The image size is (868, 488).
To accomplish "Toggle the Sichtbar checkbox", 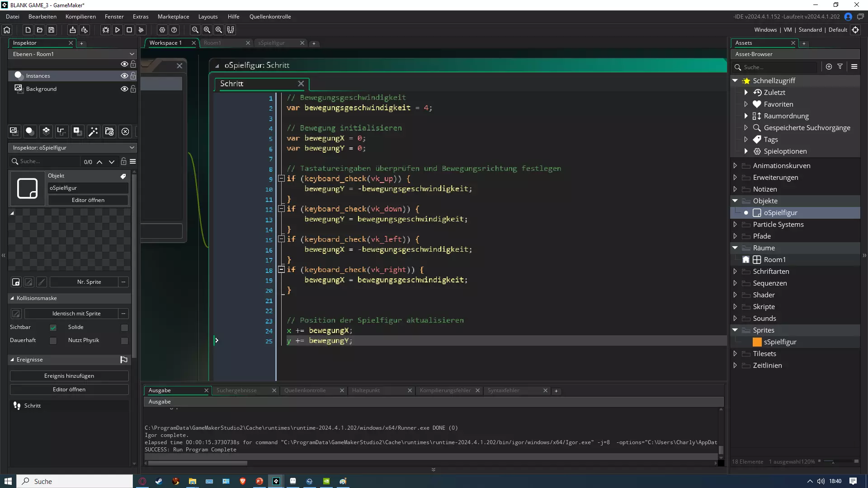I will [x=53, y=328].
